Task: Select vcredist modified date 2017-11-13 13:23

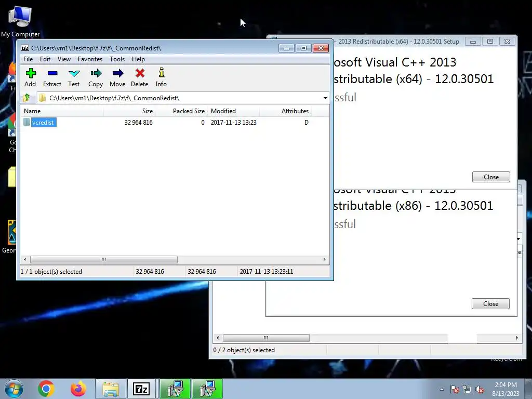Action: pyautogui.click(x=233, y=123)
